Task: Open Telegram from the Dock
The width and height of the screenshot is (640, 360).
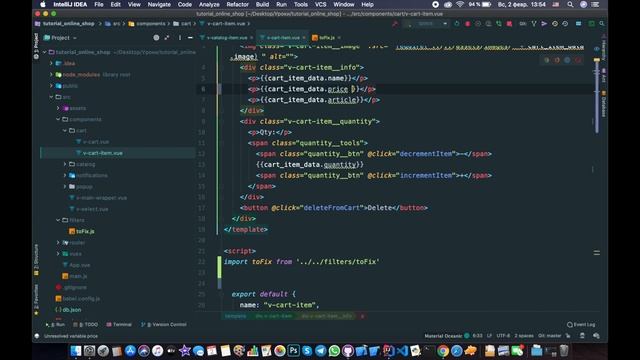Action: click(320, 351)
